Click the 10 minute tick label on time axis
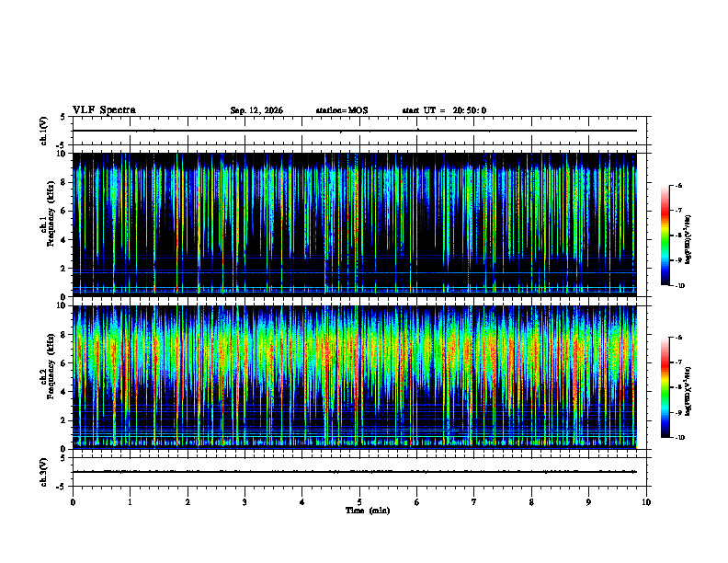 646,502
